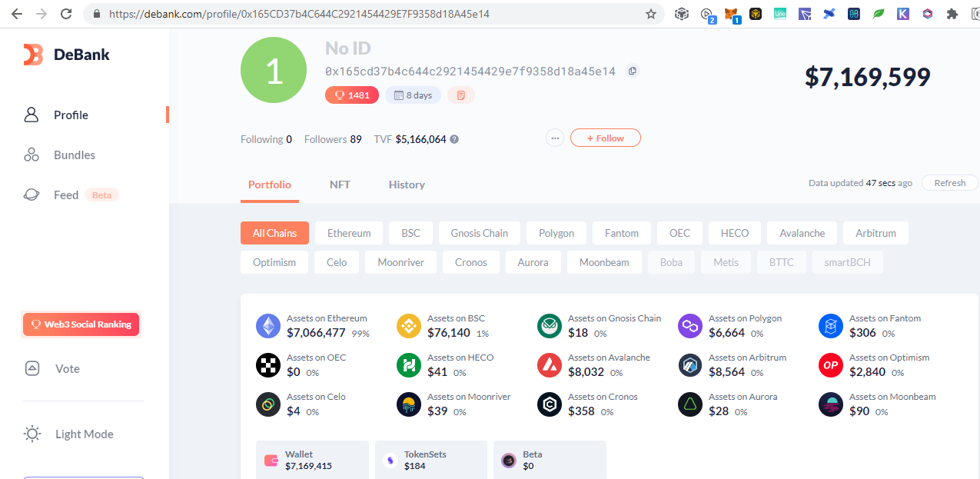Filter by Fantom chain
The image size is (980, 479).
[x=622, y=233]
